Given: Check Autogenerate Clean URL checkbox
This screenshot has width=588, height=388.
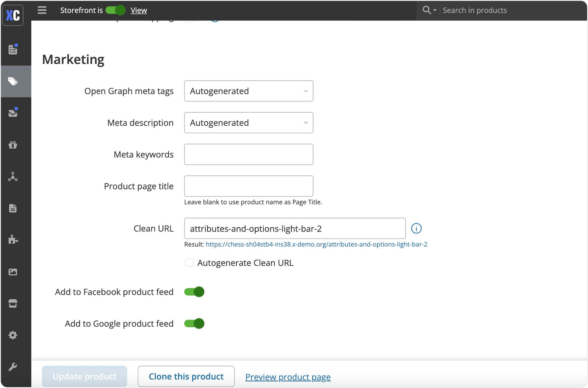Looking at the screenshot, I should (189, 263).
